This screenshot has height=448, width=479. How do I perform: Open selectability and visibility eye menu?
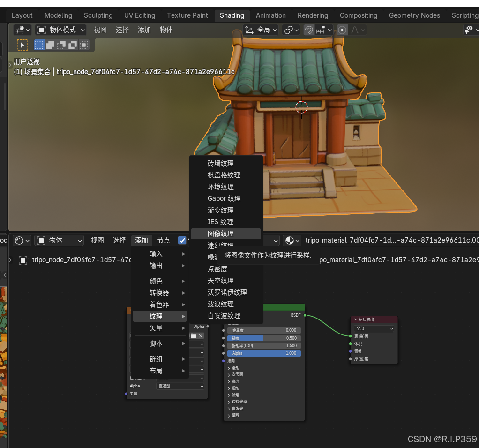point(471,30)
